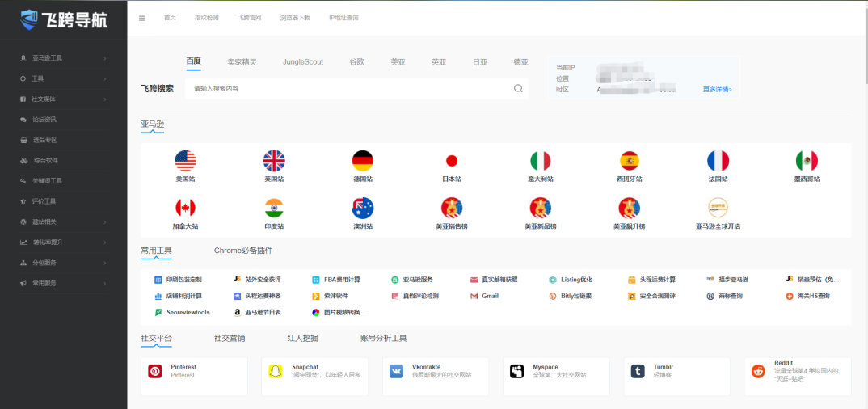Open the 意大利站 Italy flag icon
The width and height of the screenshot is (868, 409).
[541, 161]
